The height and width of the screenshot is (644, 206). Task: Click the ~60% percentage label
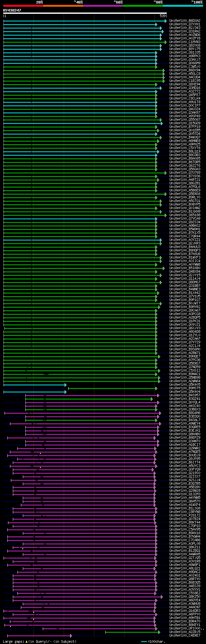[118, 2]
